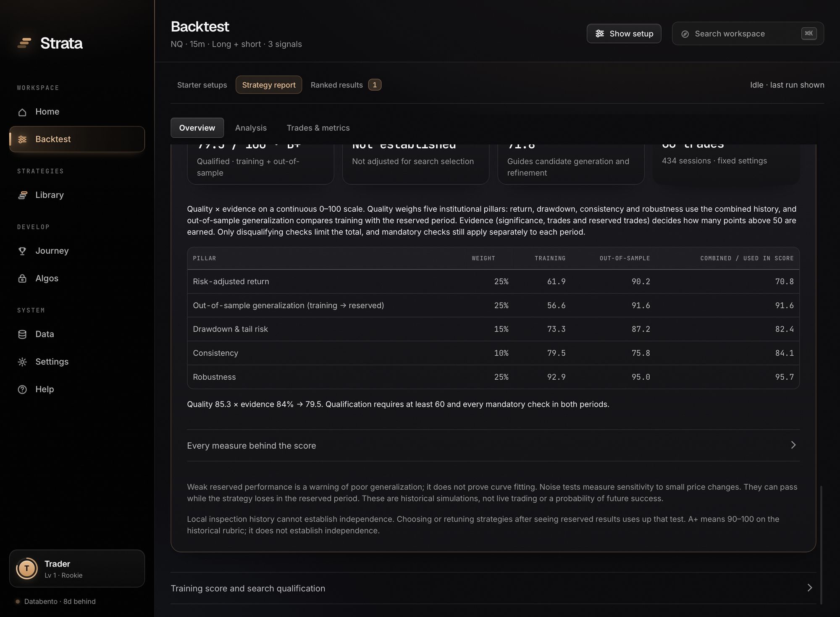Click the ⌘K shortcut badge
The image size is (840, 617).
(809, 34)
